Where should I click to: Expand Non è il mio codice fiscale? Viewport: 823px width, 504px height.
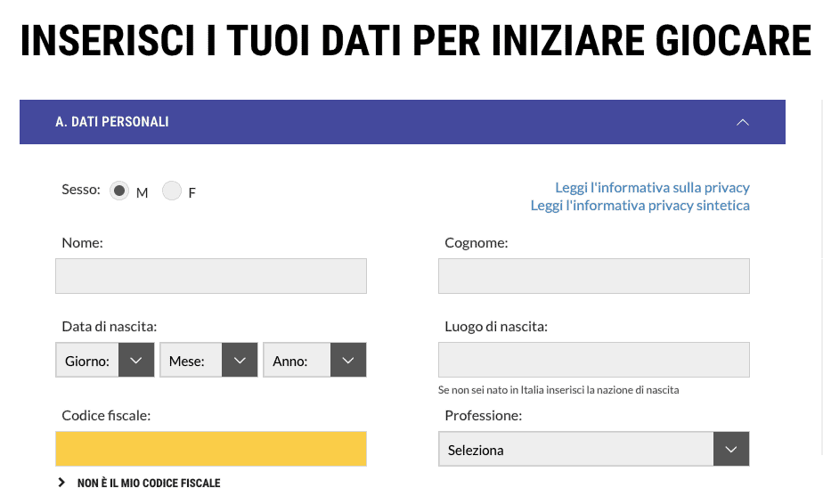click(139, 483)
